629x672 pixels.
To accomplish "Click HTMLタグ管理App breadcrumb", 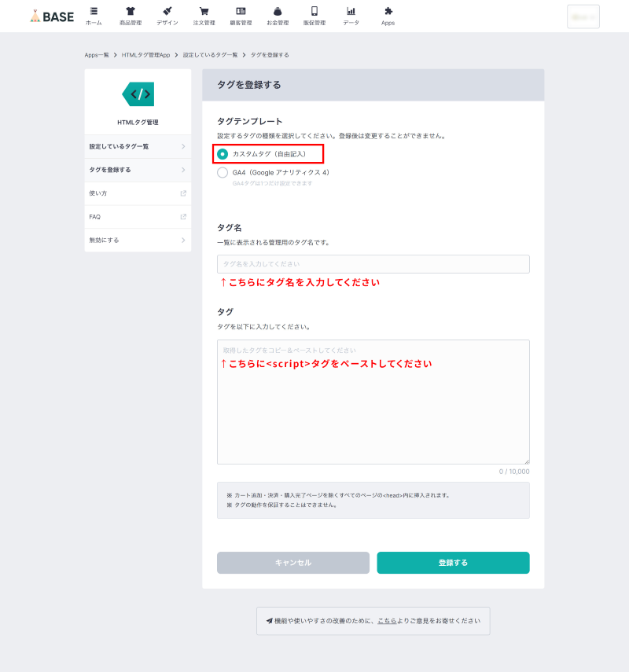I will click(145, 55).
